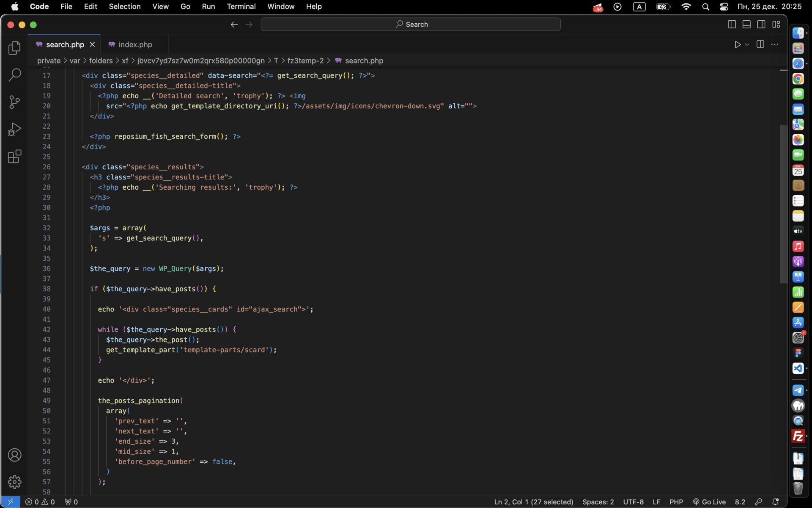Viewport: 812px width, 508px height.
Task: Open the Terminal menu
Action: pyautogui.click(x=241, y=6)
